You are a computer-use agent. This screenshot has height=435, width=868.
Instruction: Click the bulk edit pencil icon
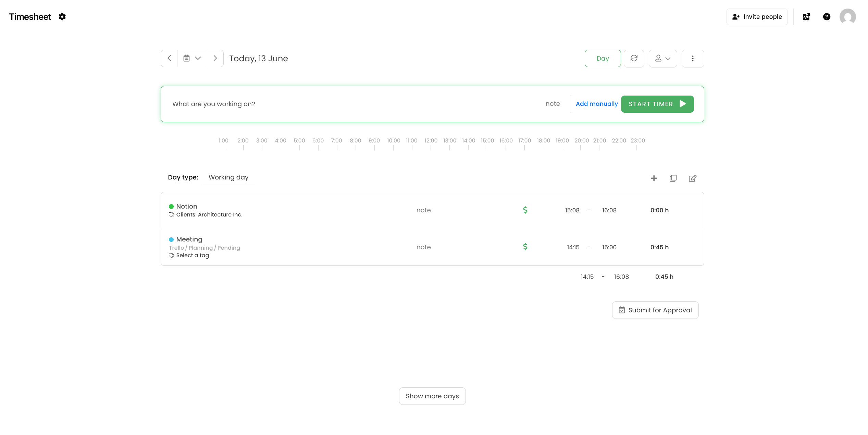(692, 178)
